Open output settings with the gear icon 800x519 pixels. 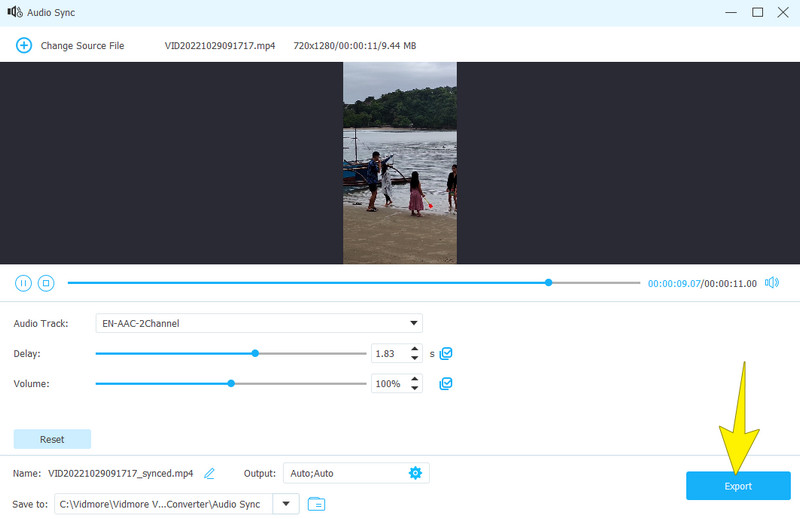coord(415,473)
